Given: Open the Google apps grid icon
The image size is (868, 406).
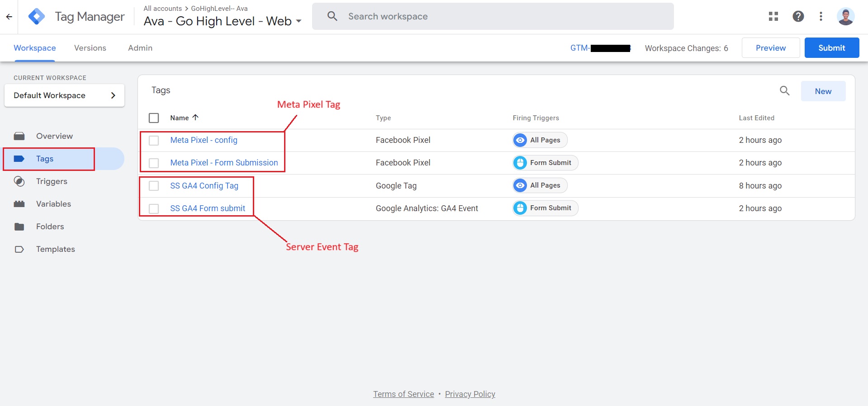Looking at the screenshot, I should [773, 17].
